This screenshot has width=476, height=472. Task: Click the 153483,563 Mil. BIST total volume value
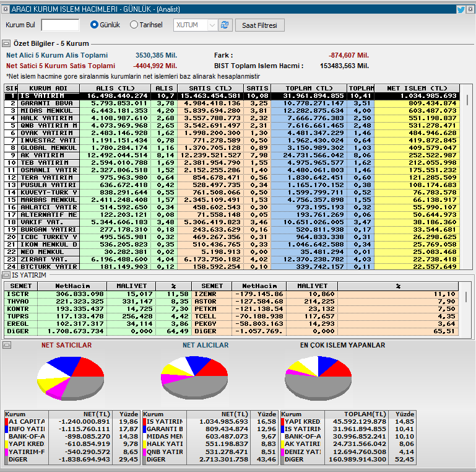click(x=344, y=66)
